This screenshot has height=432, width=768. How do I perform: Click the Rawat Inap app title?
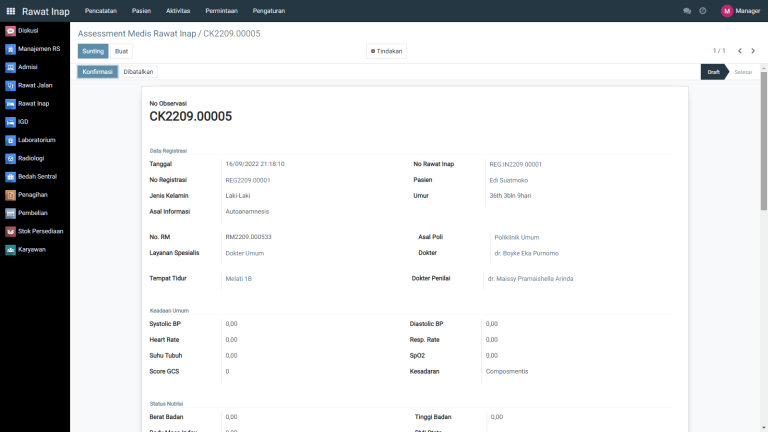pyautogui.click(x=46, y=11)
